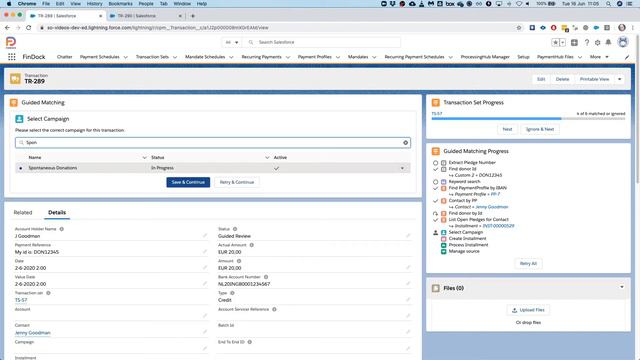Click the Transaction Set progress bar
This screenshot has width=640, height=360.
click(528, 119)
